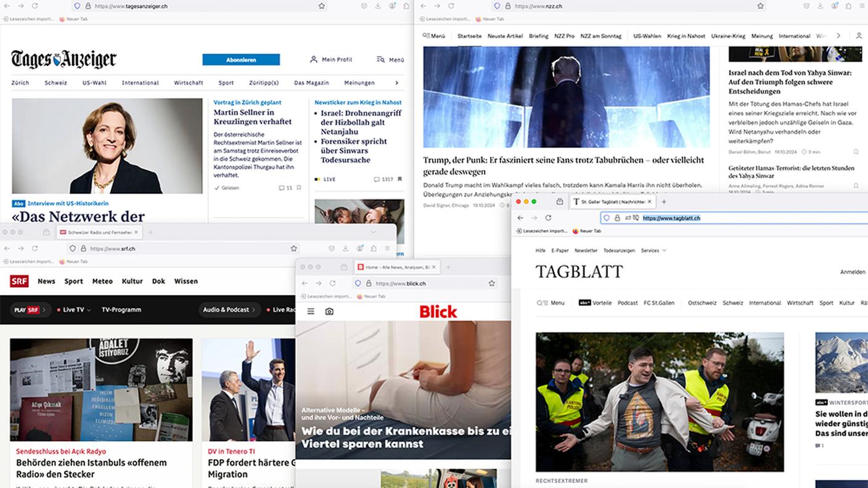Go back in the Tagblatt browser window
Viewport: 868px width, 488px height.
tap(520, 218)
